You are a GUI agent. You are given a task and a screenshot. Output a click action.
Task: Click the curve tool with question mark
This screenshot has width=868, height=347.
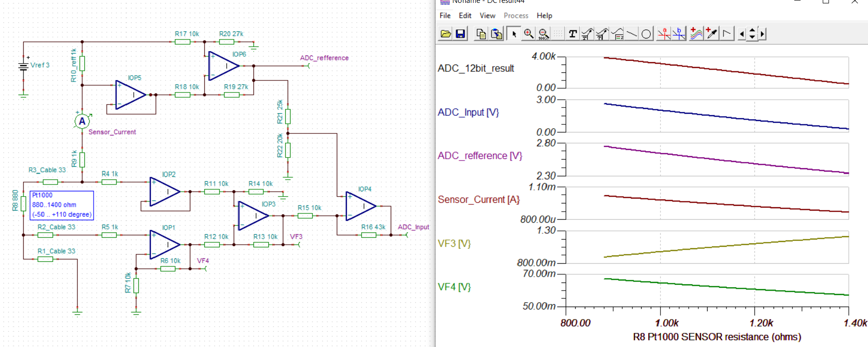(602, 34)
